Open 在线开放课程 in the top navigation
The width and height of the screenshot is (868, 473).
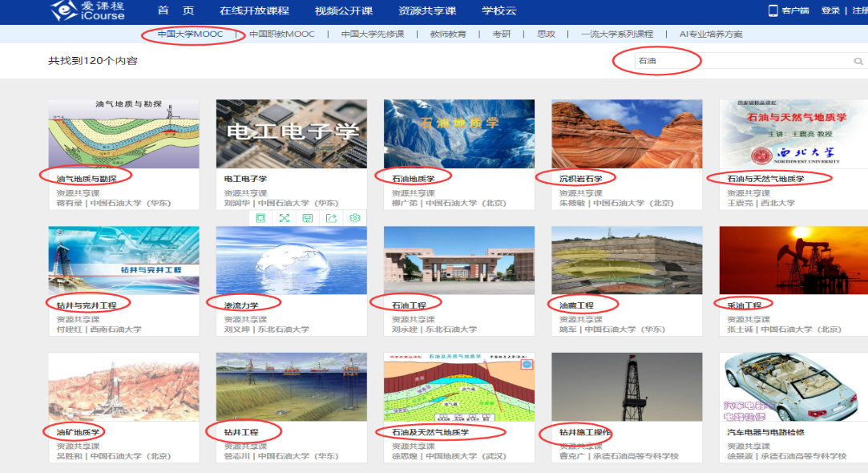[x=254, y=10]
